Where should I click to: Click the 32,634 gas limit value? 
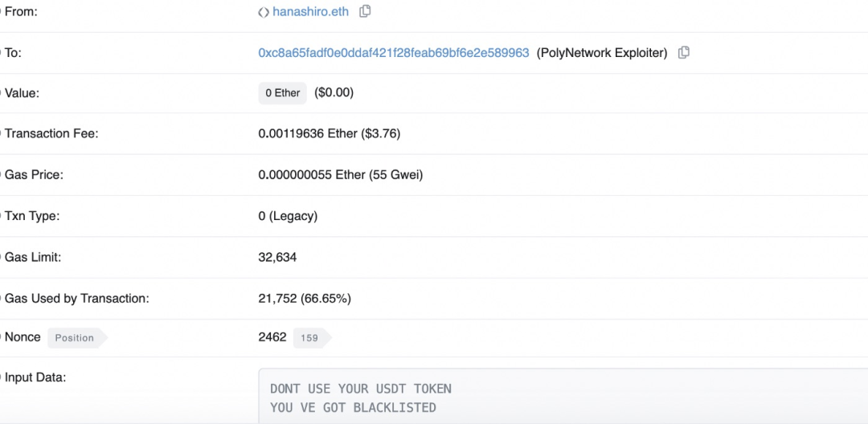pyautogui.click(x=277, y=257)
